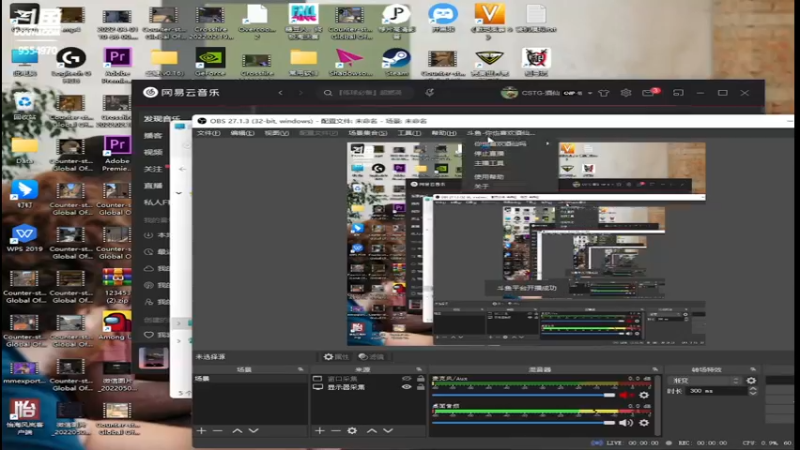The height and width of the screenshot is (450, 800).
Task: Switch NetEase Music to mini mode
Action: coord(678,93)
